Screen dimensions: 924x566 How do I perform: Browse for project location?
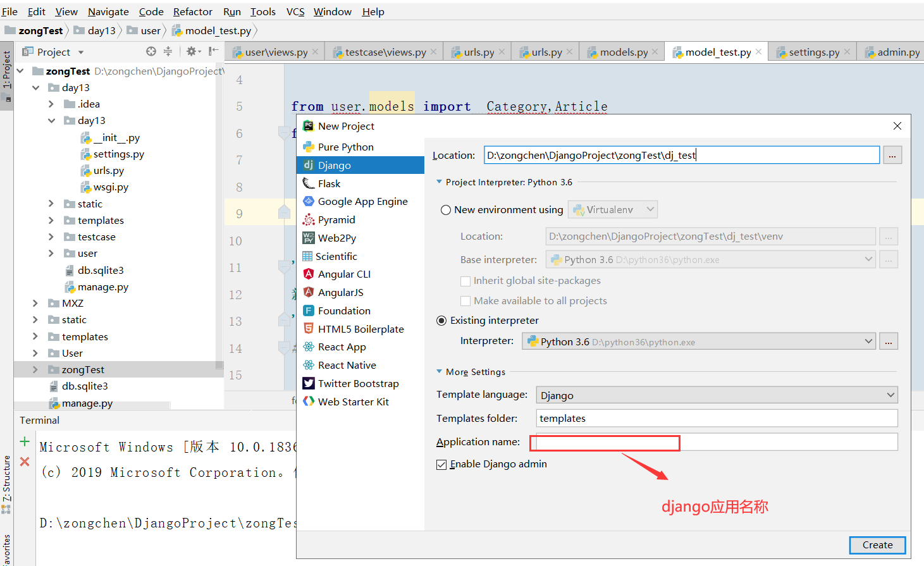tap(892, 155)
